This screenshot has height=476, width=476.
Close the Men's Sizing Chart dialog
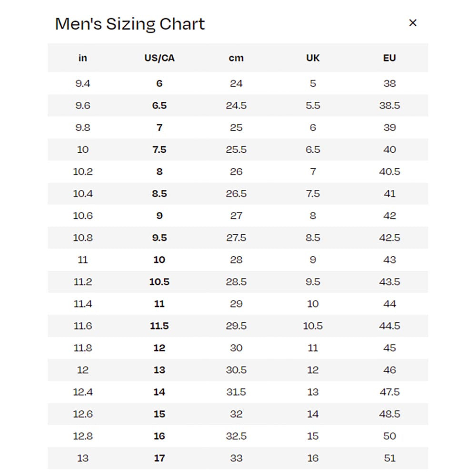click(413, 23)
